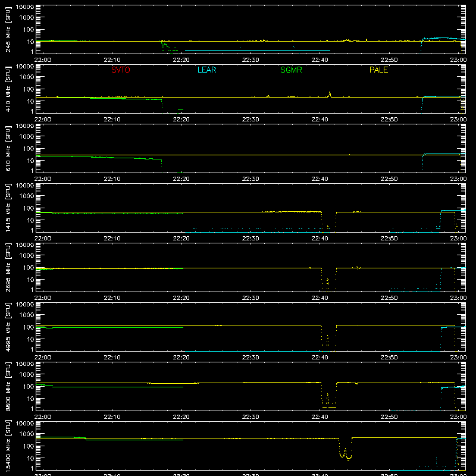Click the cyan LEAR legend label

coord(206,70)
